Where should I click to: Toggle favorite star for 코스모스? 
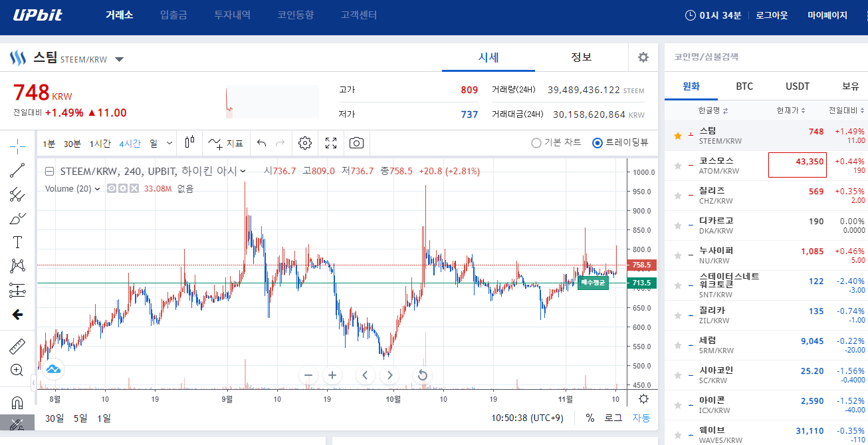tap(678, 166)
